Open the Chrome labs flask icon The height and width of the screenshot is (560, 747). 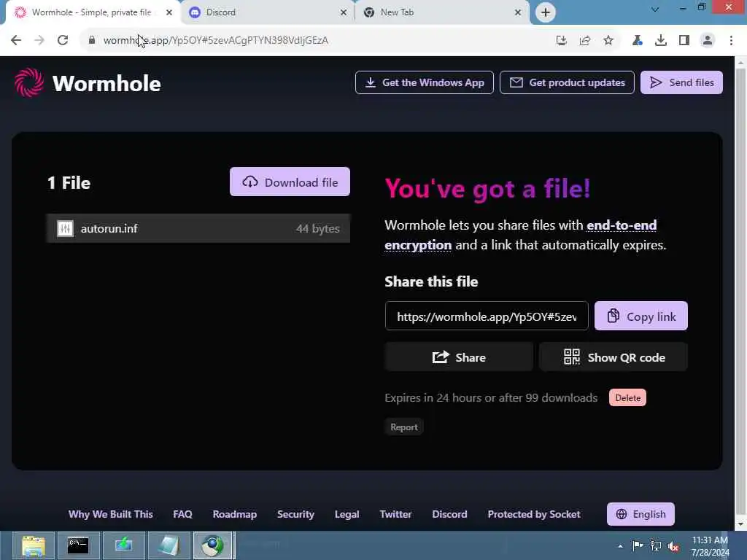point(637,41)
